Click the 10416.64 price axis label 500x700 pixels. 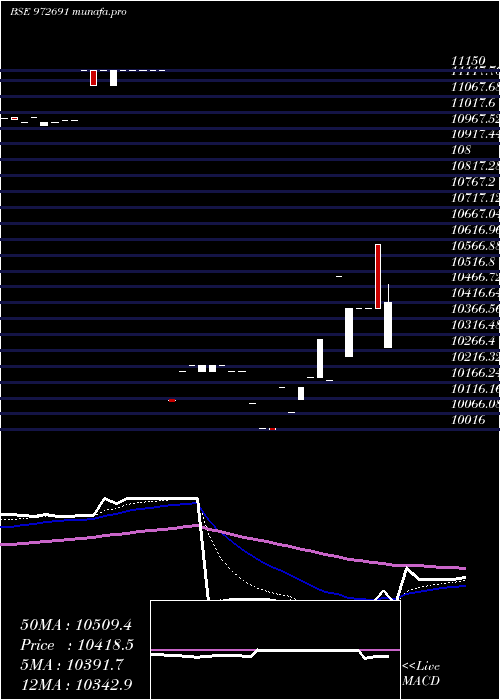pos(475,293)
